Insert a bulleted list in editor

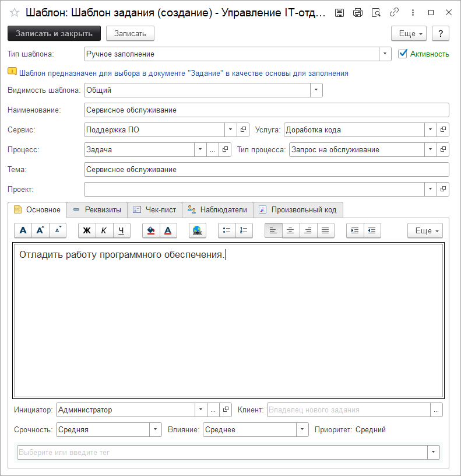click(x=227, y=230)
